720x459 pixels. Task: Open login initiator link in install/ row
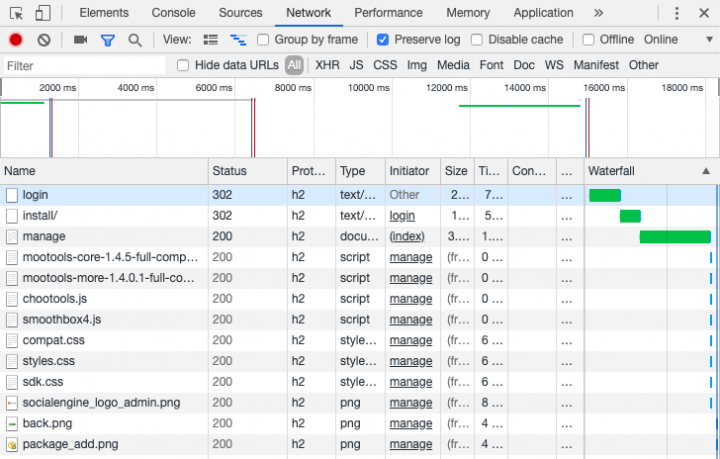click(x=402, y=216)
